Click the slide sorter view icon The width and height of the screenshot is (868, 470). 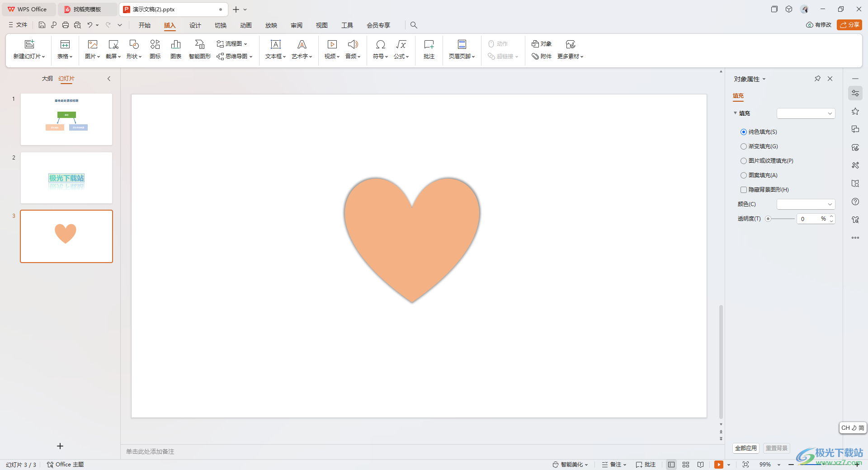(x=686, y=465)
